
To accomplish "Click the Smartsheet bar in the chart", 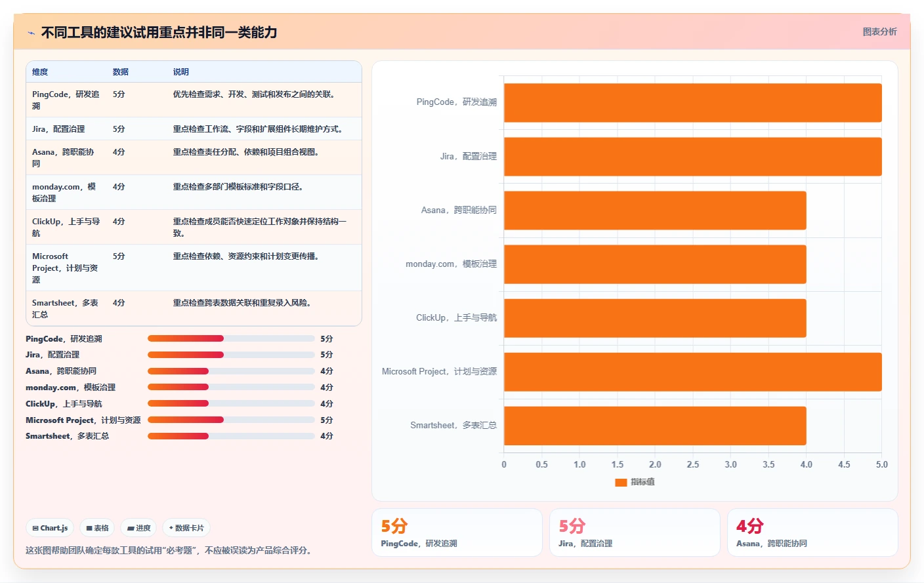I will 655,426.
